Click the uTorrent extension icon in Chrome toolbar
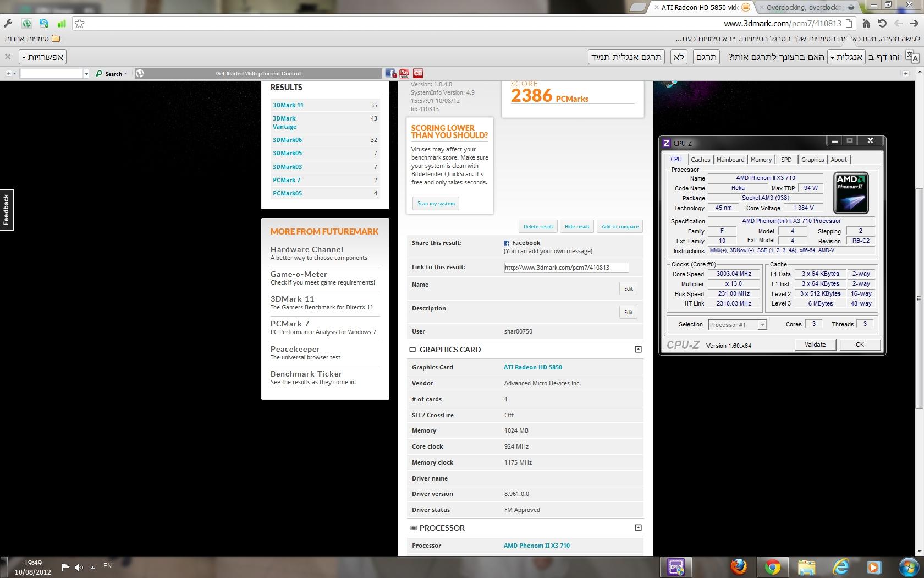The width and height of the screenshot is (924, 578). [26, 24]
